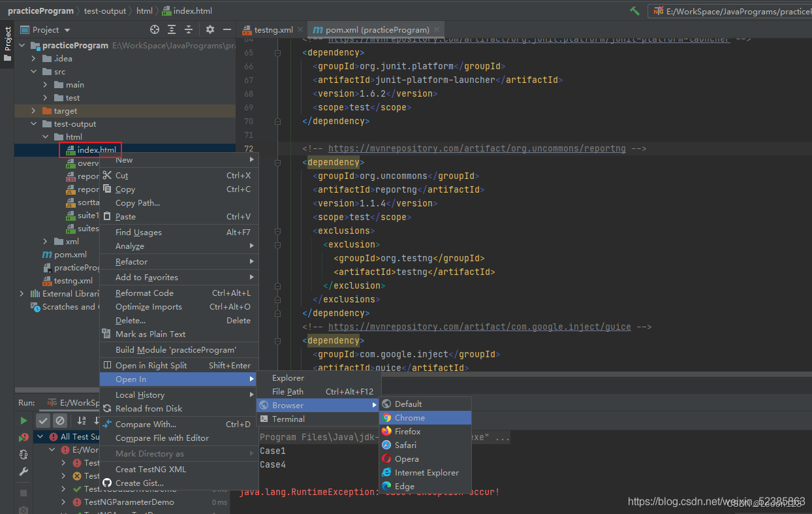812x514 pixels.
Task: Click Collapse All in Project panel
Action: (x=189, y=29)
